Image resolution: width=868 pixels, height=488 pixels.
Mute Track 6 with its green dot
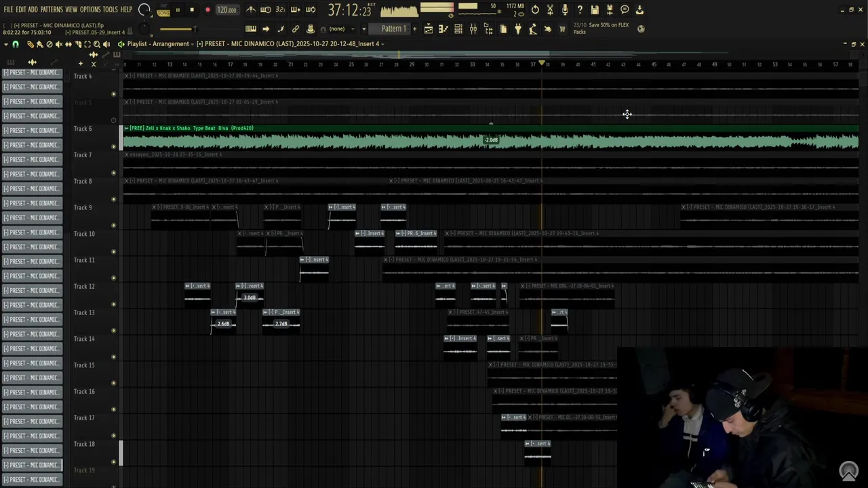click(113, 146)
